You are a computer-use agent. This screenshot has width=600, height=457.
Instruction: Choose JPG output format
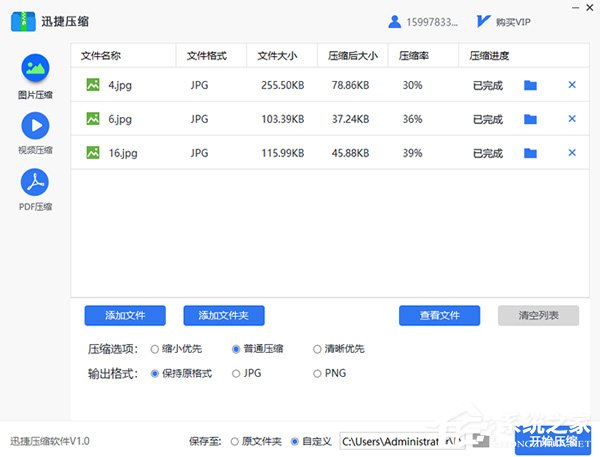(236, 374)
